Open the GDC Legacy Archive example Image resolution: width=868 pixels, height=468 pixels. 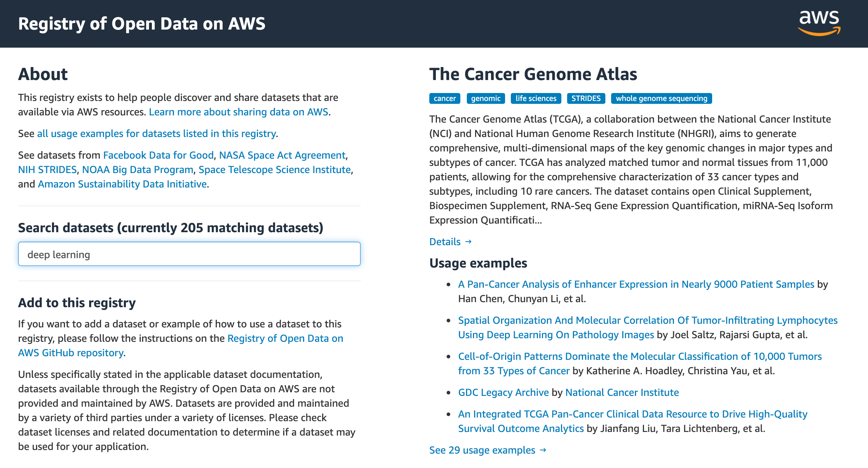click(503, 393)
